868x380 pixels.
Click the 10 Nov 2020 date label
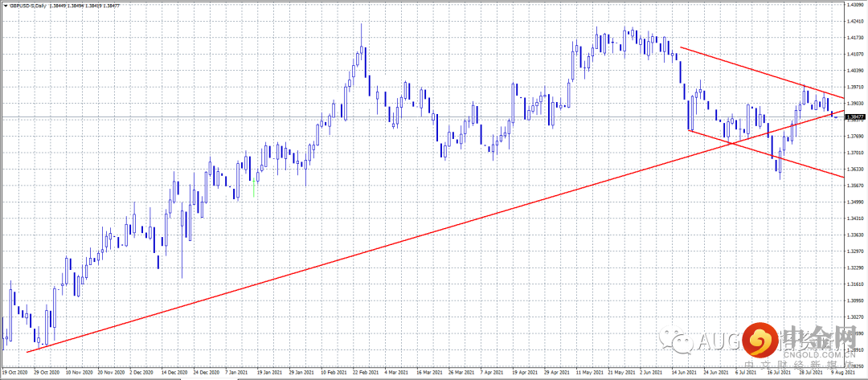77,372
